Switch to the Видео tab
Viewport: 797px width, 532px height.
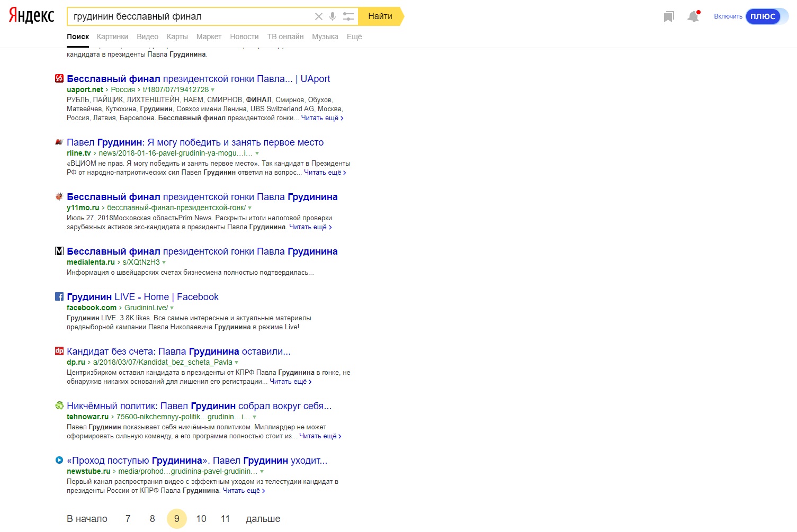coord(147,37)
